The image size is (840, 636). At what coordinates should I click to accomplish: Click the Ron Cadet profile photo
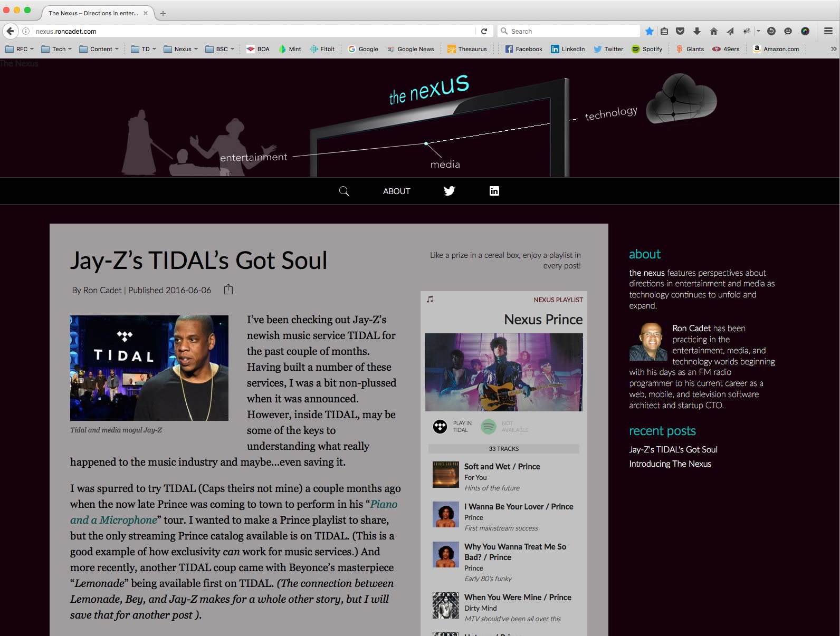click(648, 342)
